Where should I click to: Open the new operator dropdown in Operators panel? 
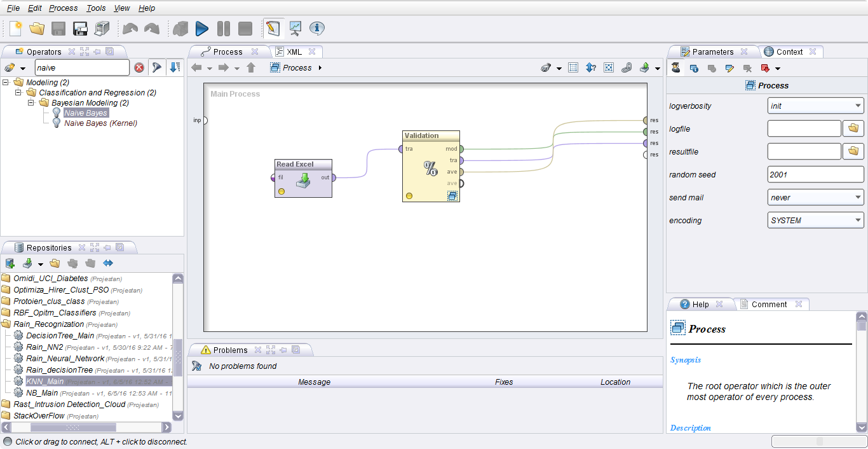[x=23, y=68]
